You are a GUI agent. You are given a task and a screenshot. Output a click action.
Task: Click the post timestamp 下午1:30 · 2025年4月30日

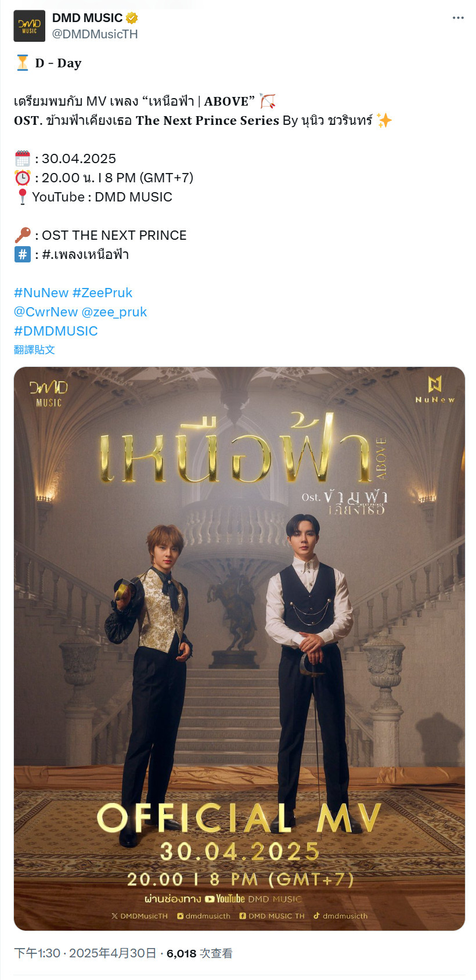(85, 953)
